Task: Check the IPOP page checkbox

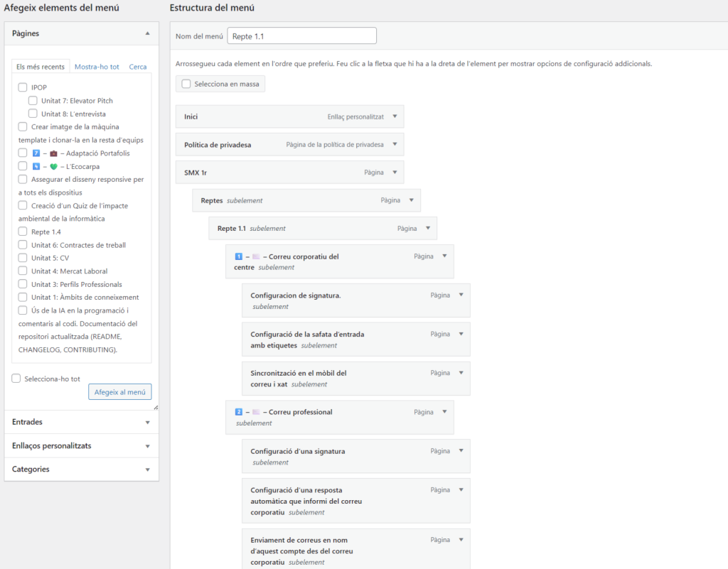Action: pos(23,87)
